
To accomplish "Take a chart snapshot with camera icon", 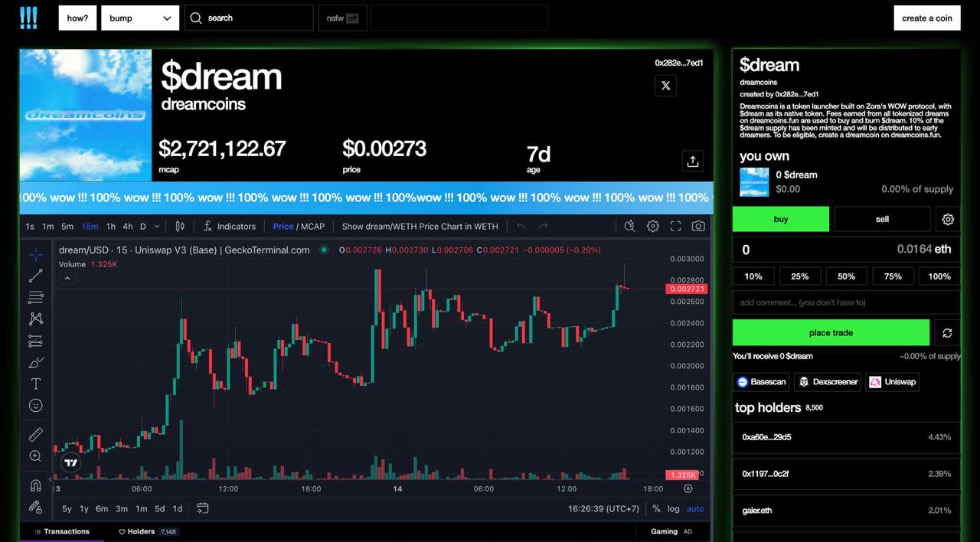I will coord(698,226).
